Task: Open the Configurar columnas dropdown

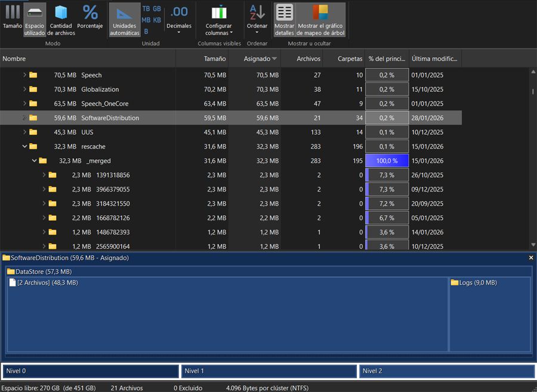Action: (219, 21)
